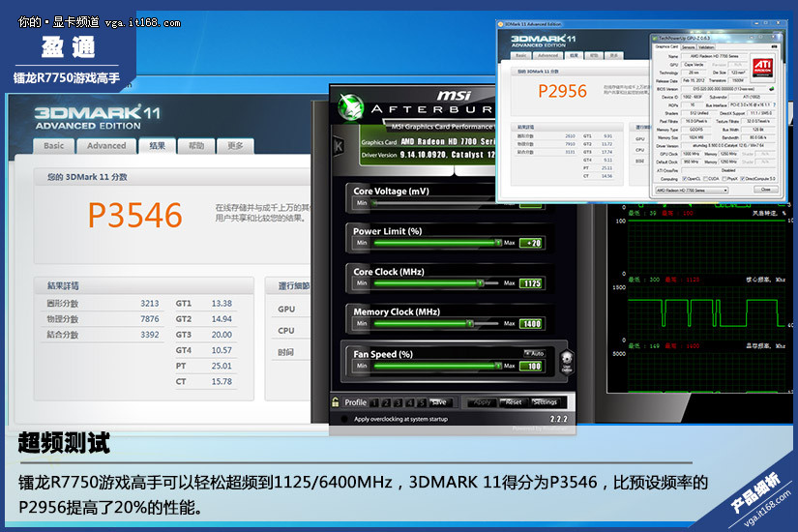Toggle Apply overclocking at system startup

click(x=342, y=419)
